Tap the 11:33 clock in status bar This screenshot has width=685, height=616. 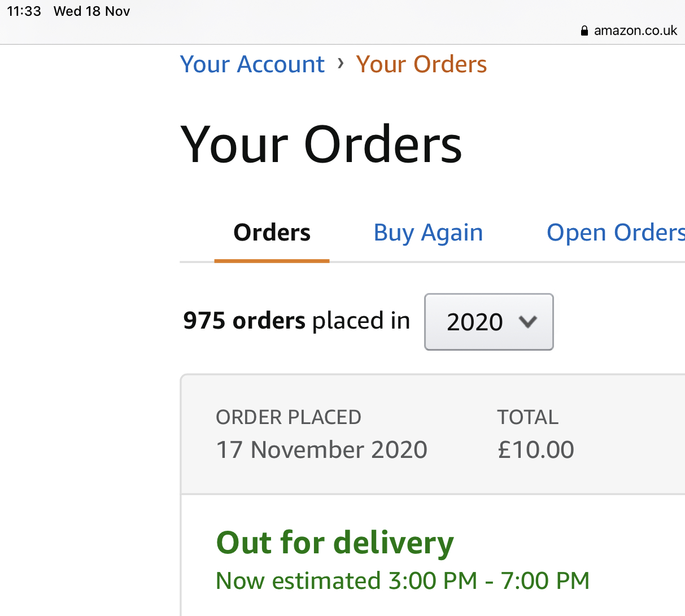(x=24, y=11)
